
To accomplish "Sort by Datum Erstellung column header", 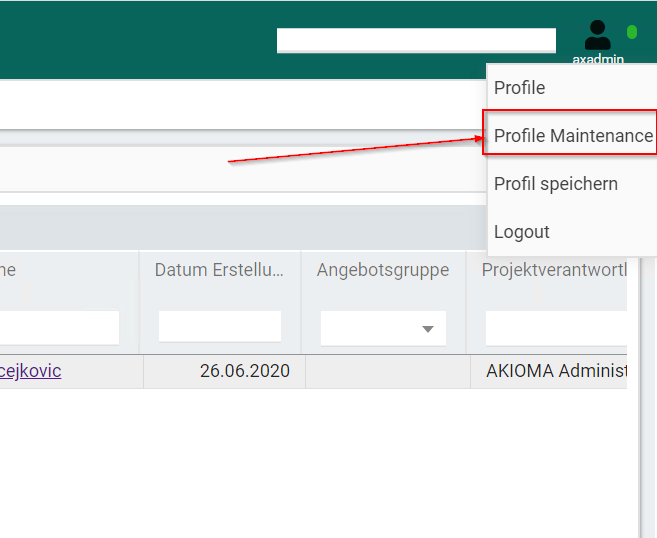I will coord(219,270).
